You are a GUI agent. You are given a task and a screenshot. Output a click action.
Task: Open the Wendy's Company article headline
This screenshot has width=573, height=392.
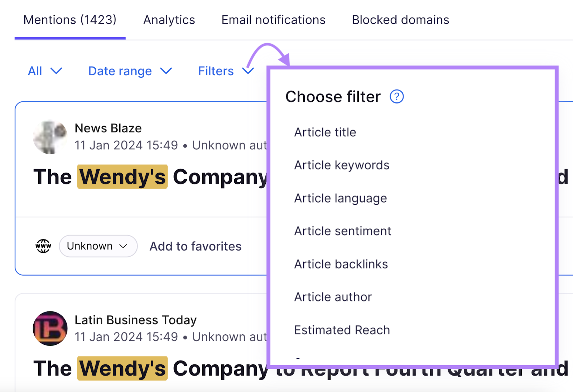143,176
